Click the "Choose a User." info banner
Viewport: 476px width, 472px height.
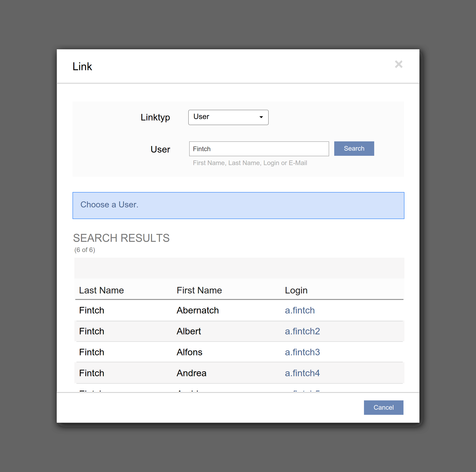238,205
